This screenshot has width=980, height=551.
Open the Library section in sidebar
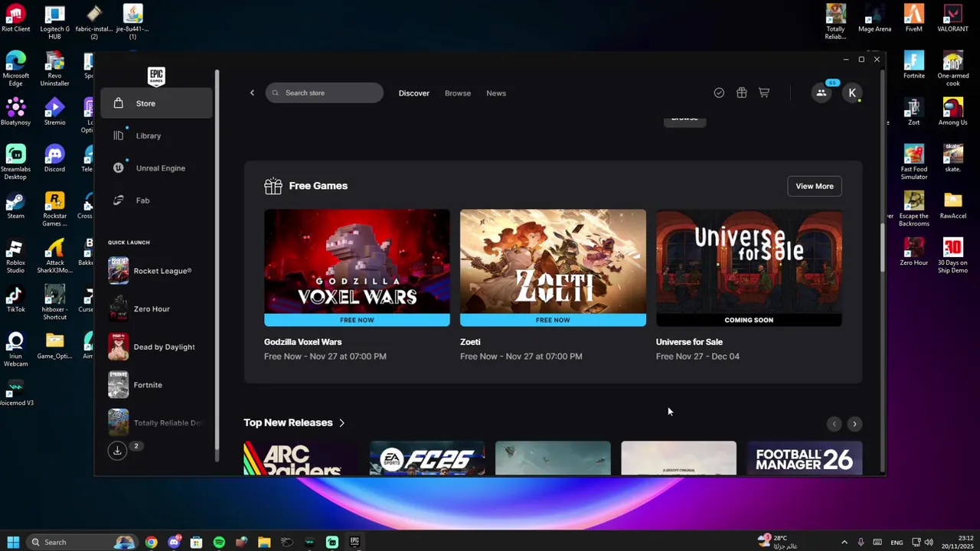pos(156,135)
